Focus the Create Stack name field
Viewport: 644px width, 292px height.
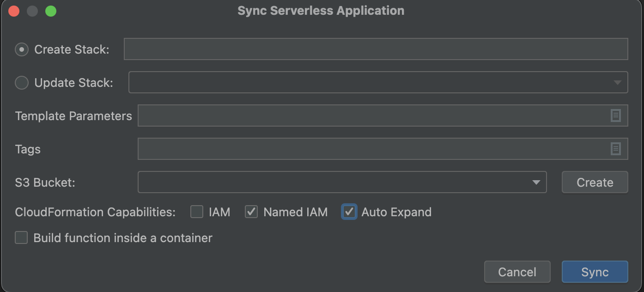[x=375, y=49]
